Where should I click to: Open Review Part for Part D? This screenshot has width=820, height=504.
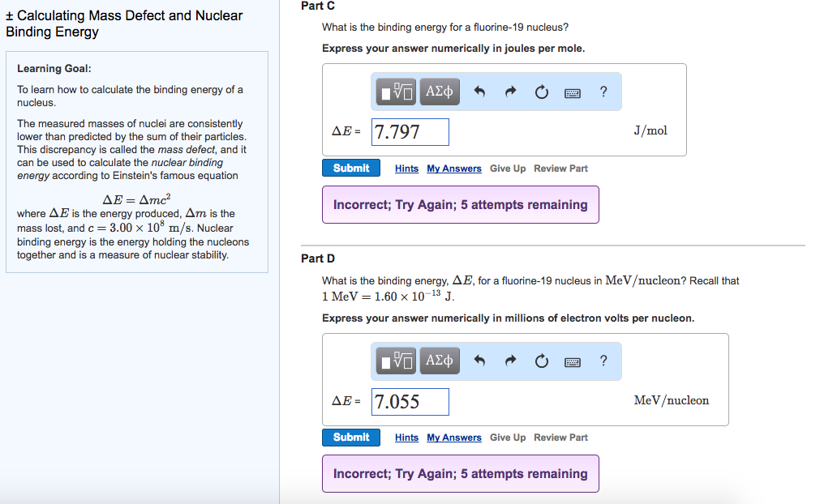point(560,437)
